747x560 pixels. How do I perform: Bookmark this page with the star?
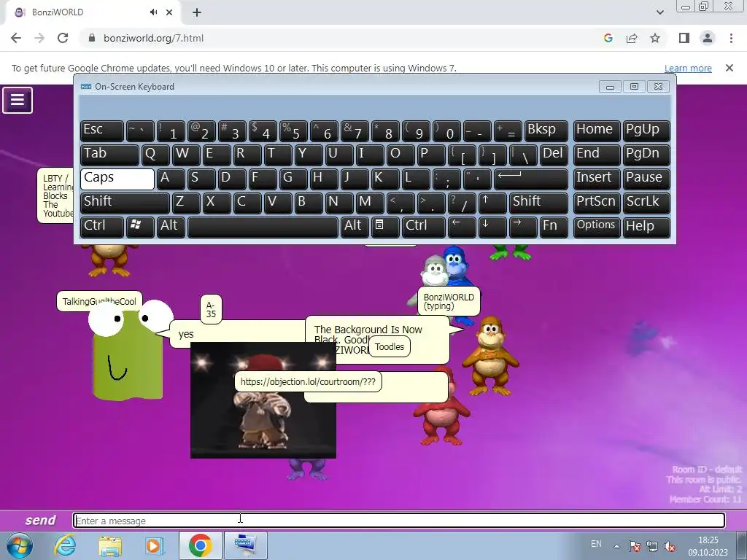tap(655, 38)
